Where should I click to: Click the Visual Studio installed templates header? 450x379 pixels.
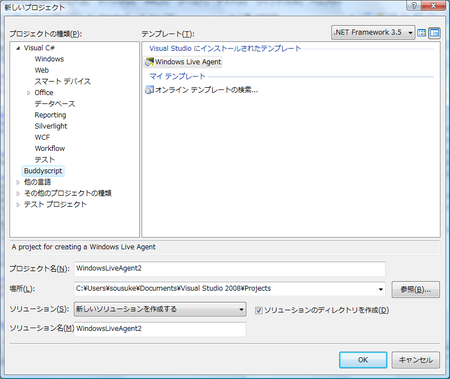coord(225,48)
